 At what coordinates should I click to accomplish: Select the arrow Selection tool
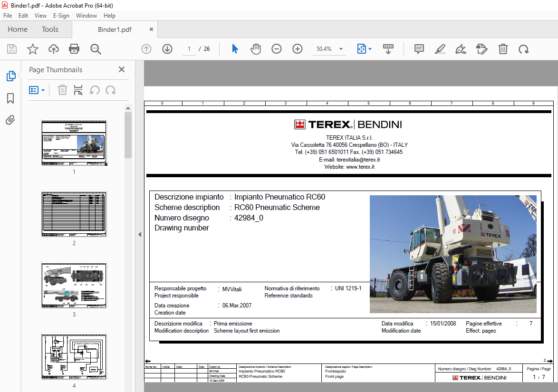235,49
